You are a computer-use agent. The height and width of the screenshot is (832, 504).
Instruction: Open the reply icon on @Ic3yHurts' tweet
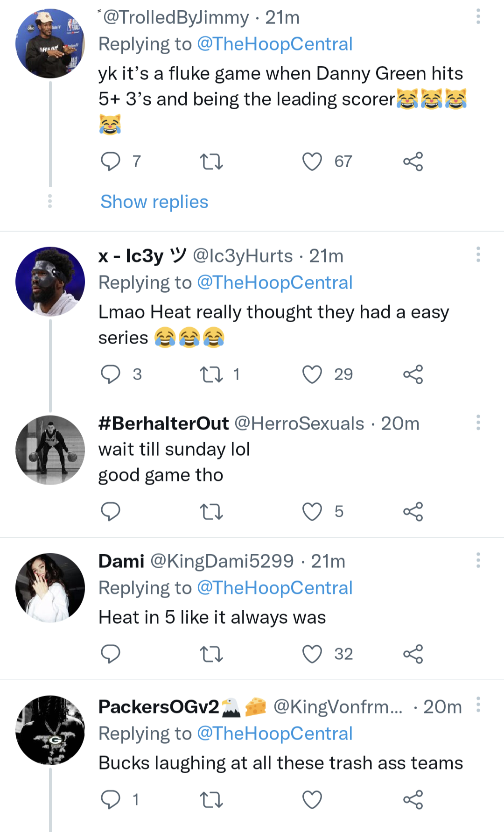111,373
